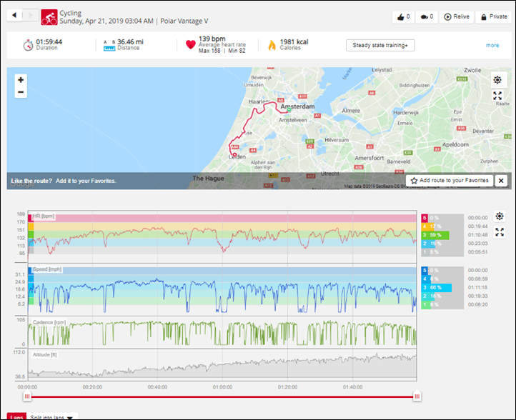Select heart rate zone 4 bar
The height and width of the screenshot is (420, 516).
pos(442,226)
